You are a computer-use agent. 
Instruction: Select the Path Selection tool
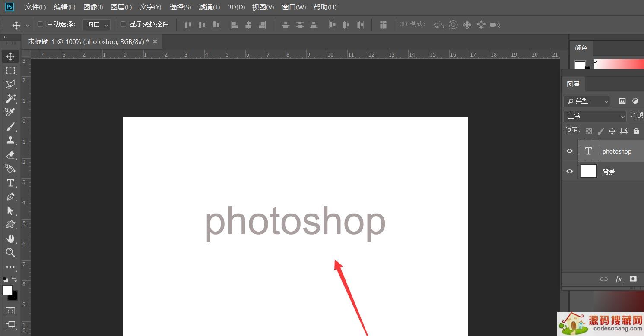coord(10,210)
